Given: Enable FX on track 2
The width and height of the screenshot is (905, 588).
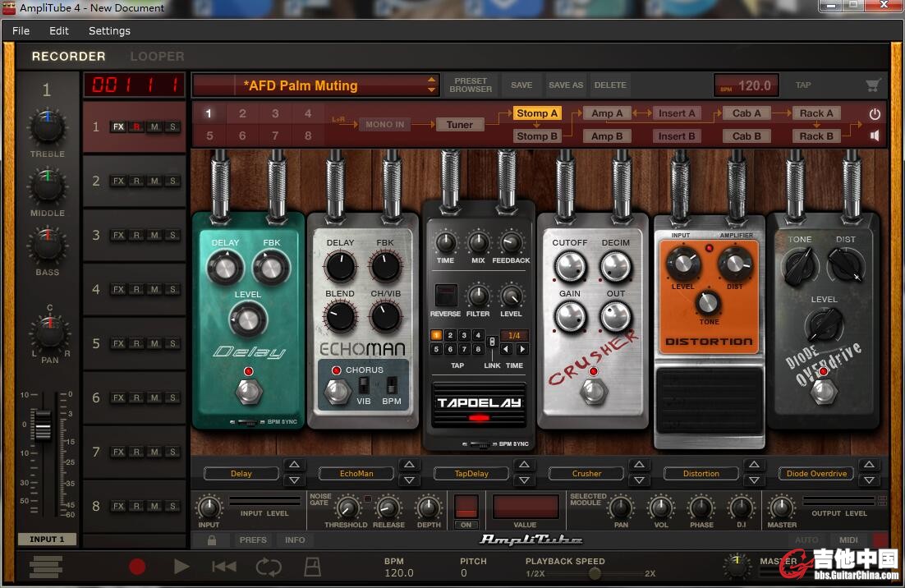Looking at the screenshot, I should pyautogui.click(x=118, y=181).
